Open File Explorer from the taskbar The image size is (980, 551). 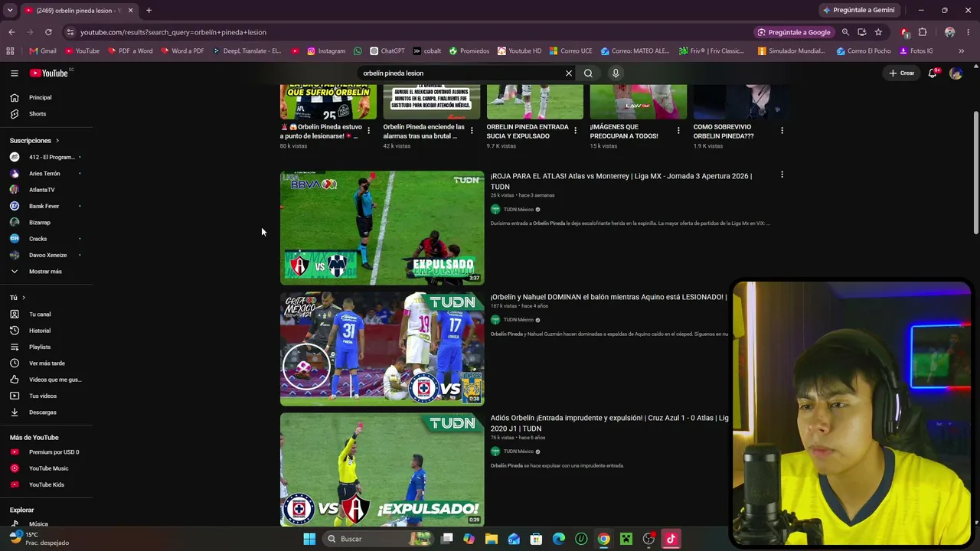click(492, 539)
